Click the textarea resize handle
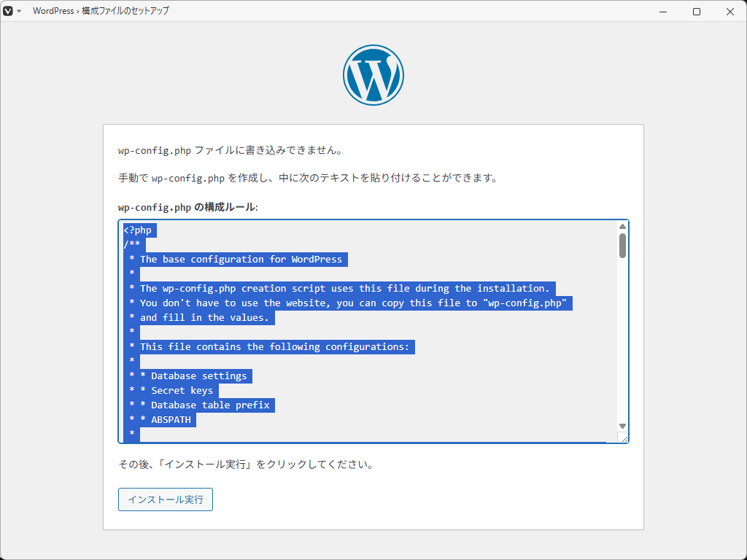The height and width of the screenshot is (560, 747). click(x=623, y=437)
